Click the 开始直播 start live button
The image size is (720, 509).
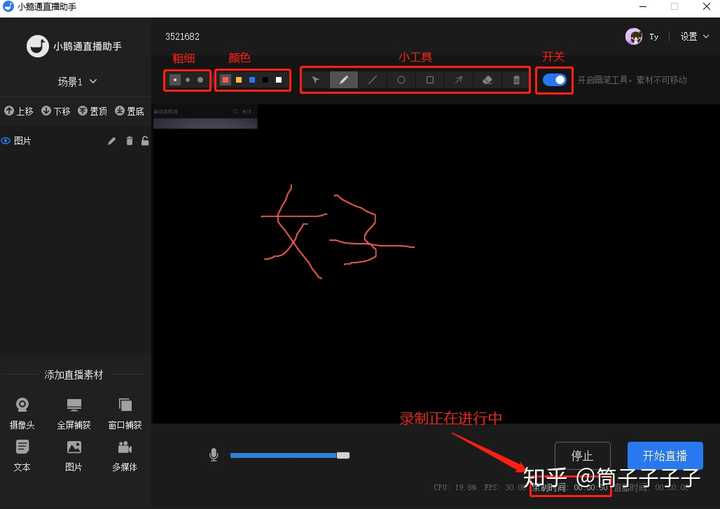(665, 455)
